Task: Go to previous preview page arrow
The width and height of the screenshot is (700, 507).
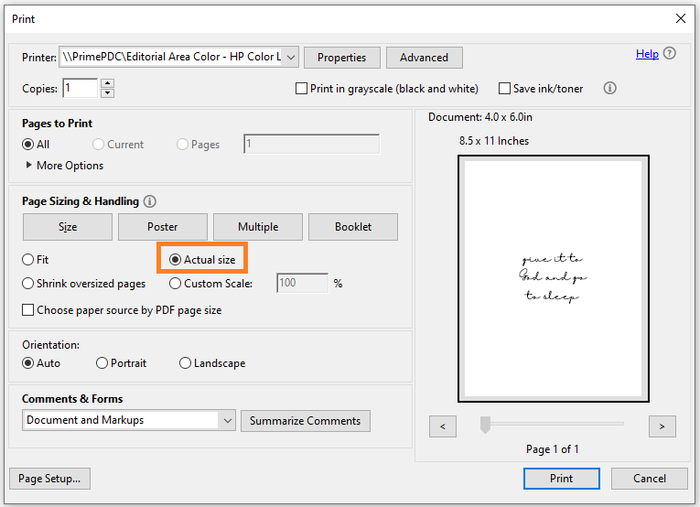Action: [x=443, y=426]
